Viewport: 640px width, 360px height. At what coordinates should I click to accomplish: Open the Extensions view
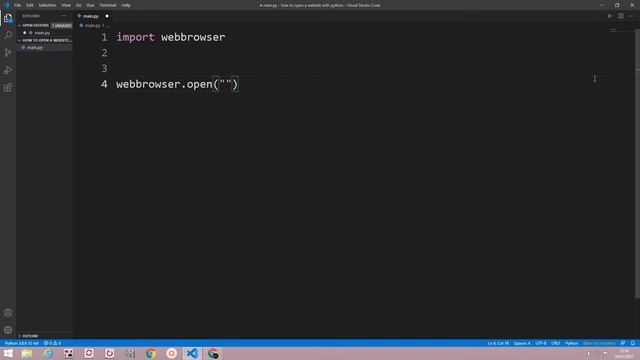8,87
